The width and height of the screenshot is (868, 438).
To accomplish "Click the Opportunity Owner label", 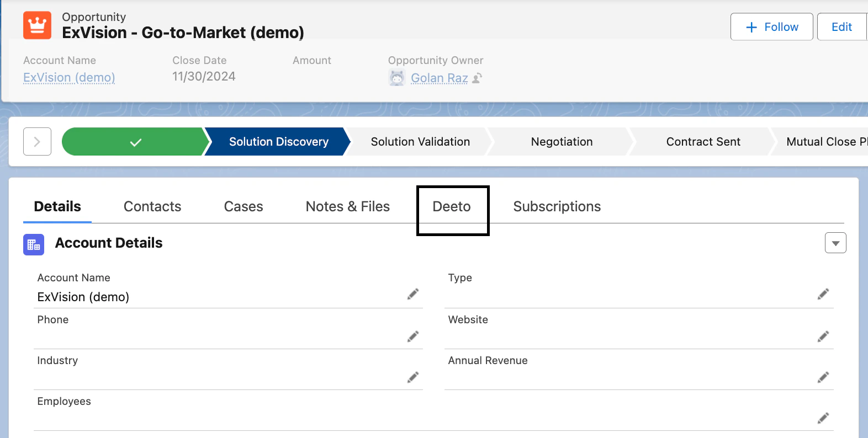I will point(436,60).
